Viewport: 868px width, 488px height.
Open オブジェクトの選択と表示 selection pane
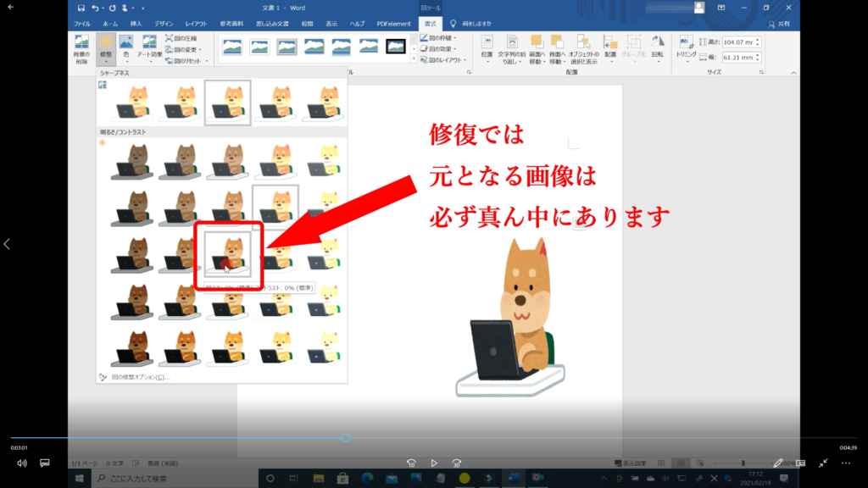coord(583,47)
